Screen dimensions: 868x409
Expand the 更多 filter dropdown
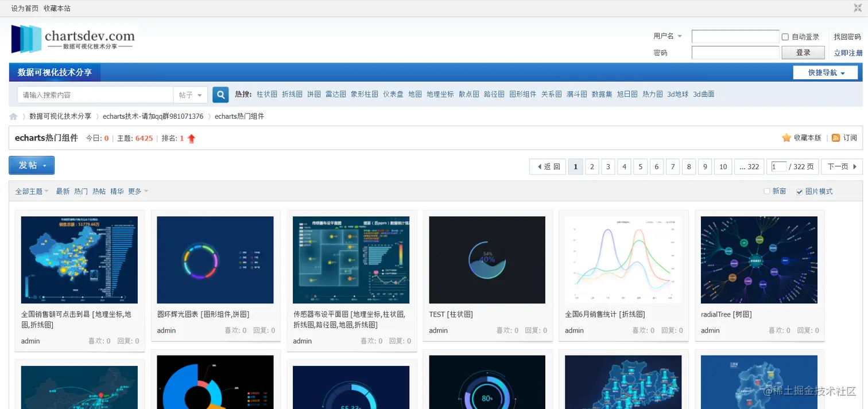138,192
